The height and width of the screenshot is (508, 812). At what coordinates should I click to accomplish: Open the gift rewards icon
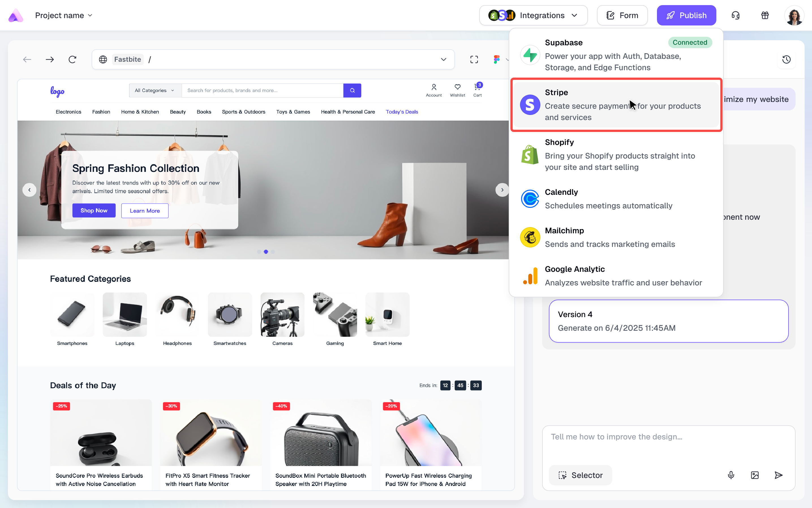(765, 16)
